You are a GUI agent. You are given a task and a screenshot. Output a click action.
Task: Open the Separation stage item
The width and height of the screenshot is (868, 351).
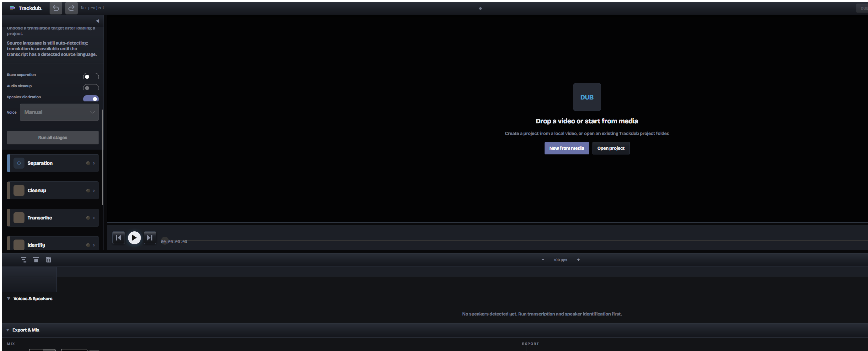(x=53, y=163)
